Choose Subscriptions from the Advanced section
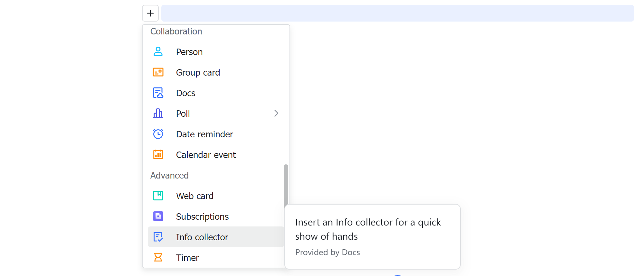 tap(202, 216)
